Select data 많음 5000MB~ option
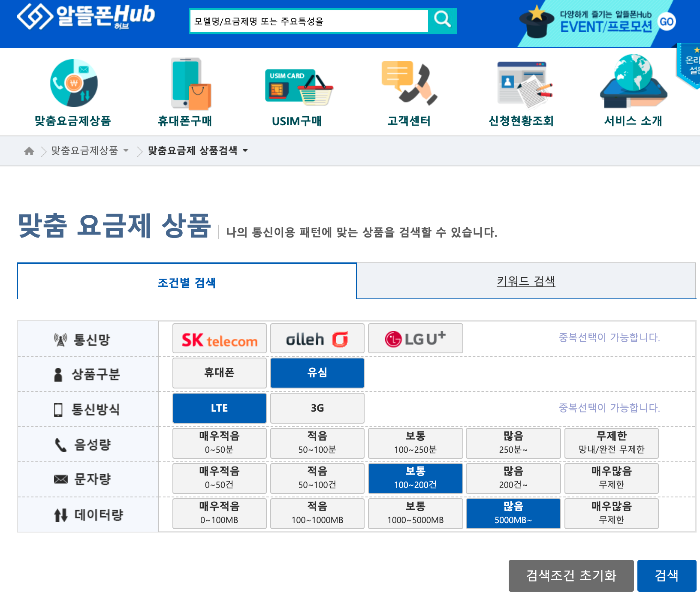 click(513, 514)
